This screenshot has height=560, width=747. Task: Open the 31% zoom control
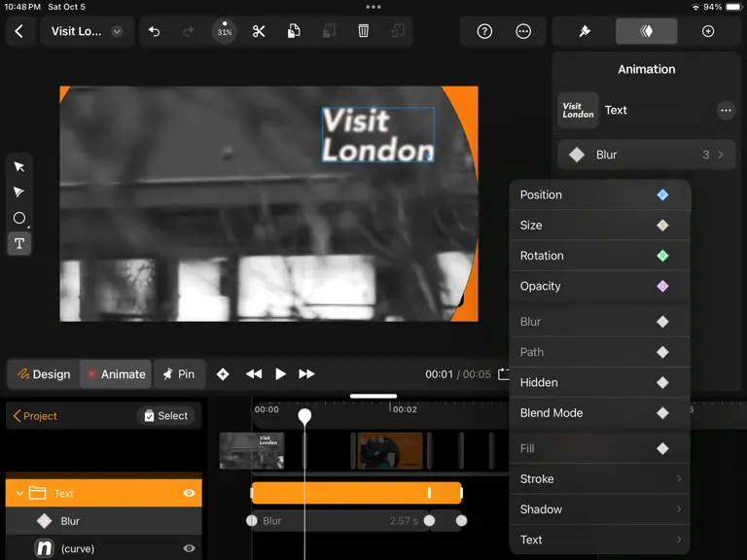[225, 31]
